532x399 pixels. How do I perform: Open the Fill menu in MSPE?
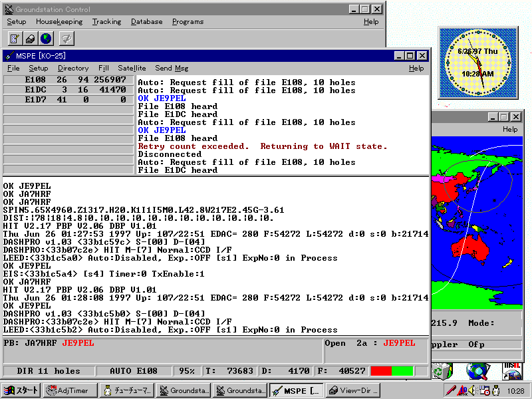pyautogui.click(x=103, y=68)
